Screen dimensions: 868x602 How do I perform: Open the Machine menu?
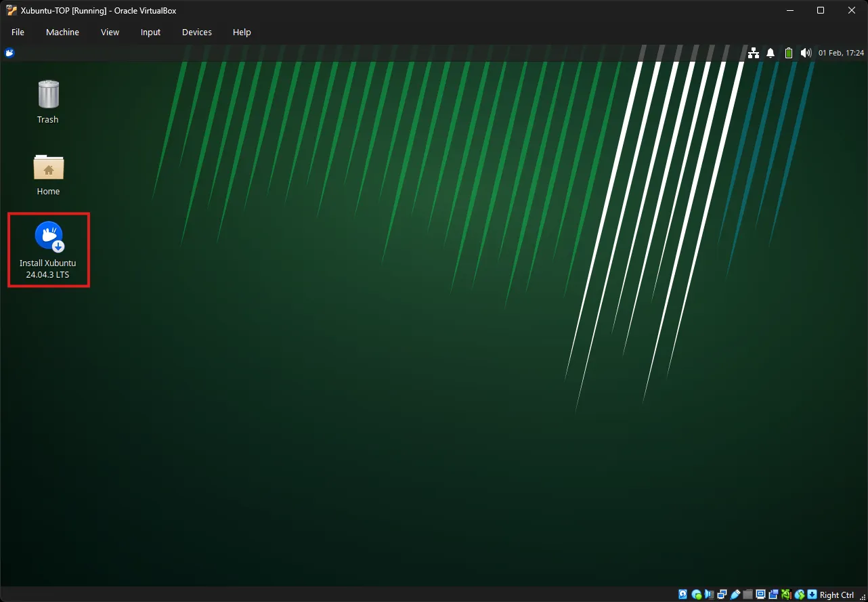(x=62, y=32)
